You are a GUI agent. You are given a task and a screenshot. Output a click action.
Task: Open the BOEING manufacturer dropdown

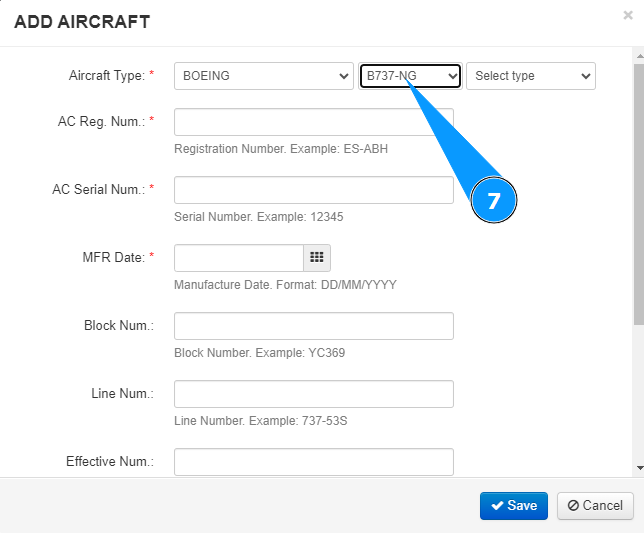pos(263,76)
